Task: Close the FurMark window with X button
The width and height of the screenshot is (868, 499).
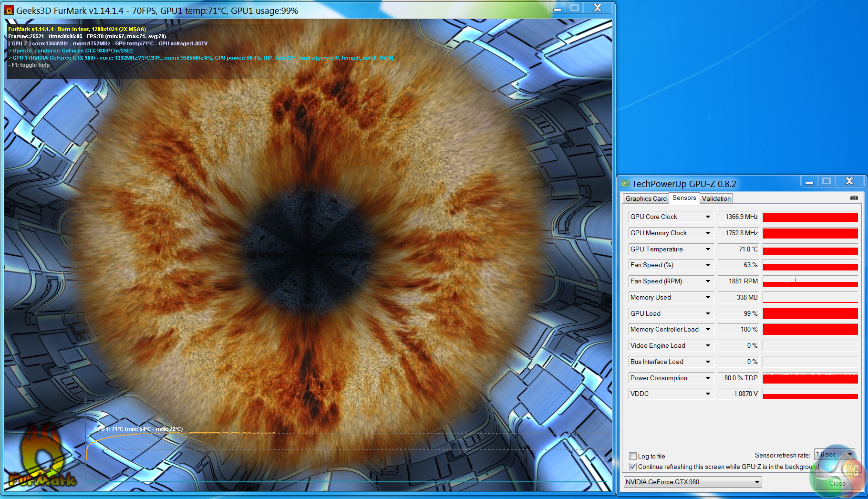Action: (x=597, y=8)
